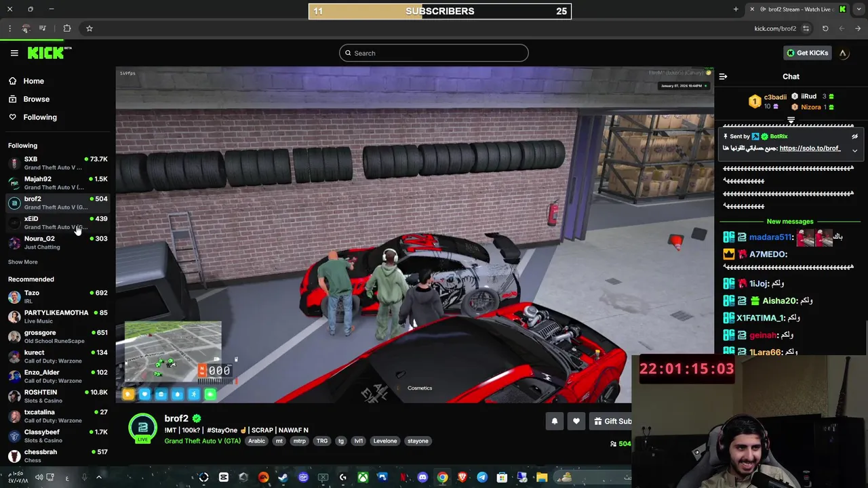Viewport: 868px width, 488px height.
Task: Click X1FATIMA_1's username in chat
Action: pyautogui.click(x=760, y=318)
